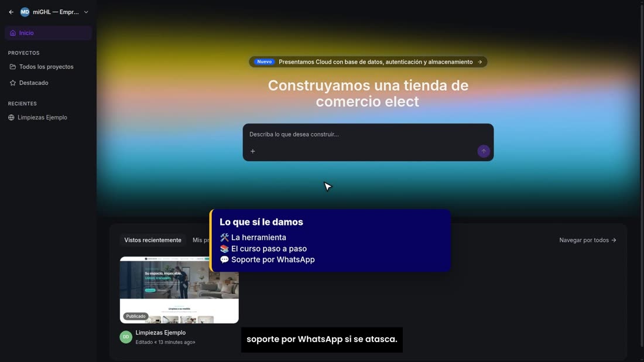
Task: Click the DD user avatar under thumbnail
Action: pos(126,337)
